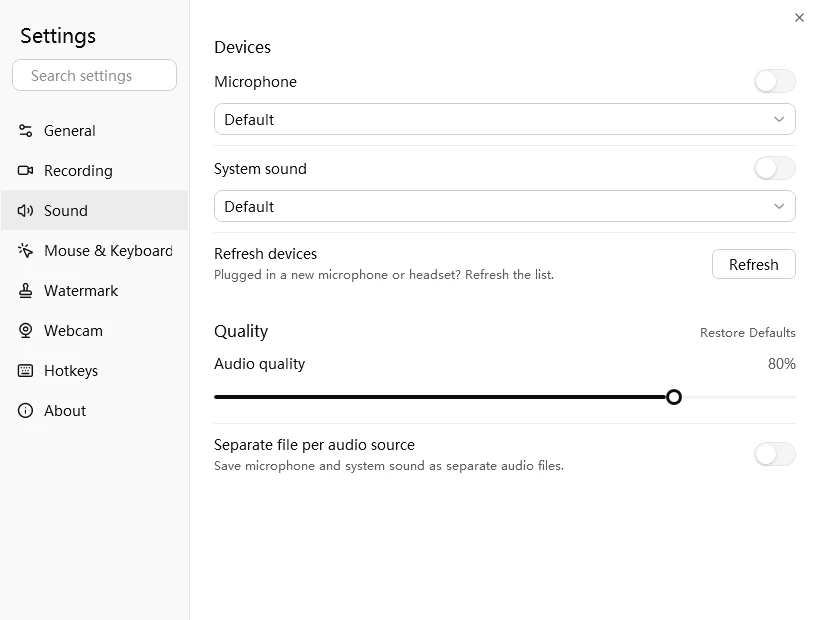Click the Devices section heading

(242, 48)
